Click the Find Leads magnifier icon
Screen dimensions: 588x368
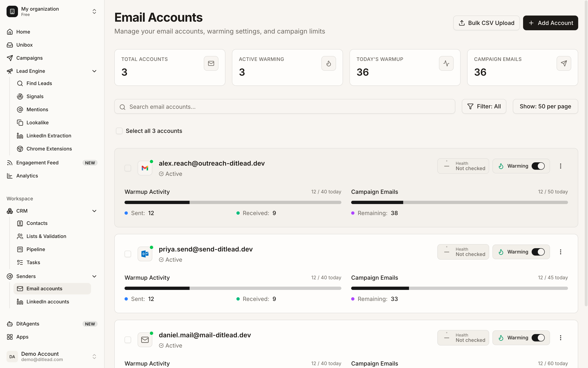(20, 83)
